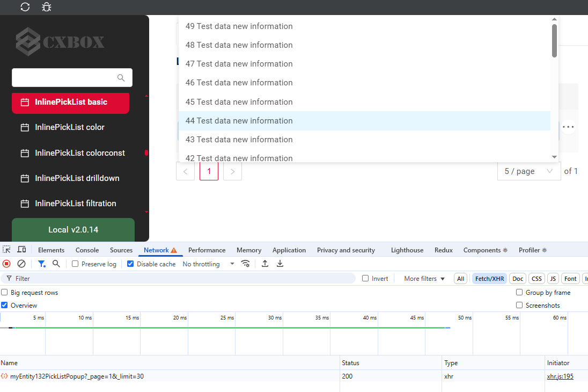Screen dimensions: 588x392
Task: Open the xhr.js:195 initiator link
Action: (560, 376)
